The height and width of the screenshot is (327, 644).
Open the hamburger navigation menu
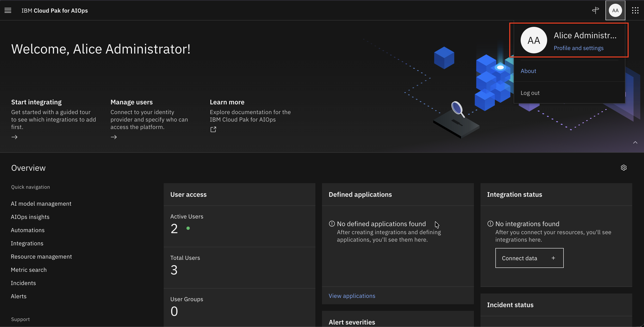tap(8, 10)
